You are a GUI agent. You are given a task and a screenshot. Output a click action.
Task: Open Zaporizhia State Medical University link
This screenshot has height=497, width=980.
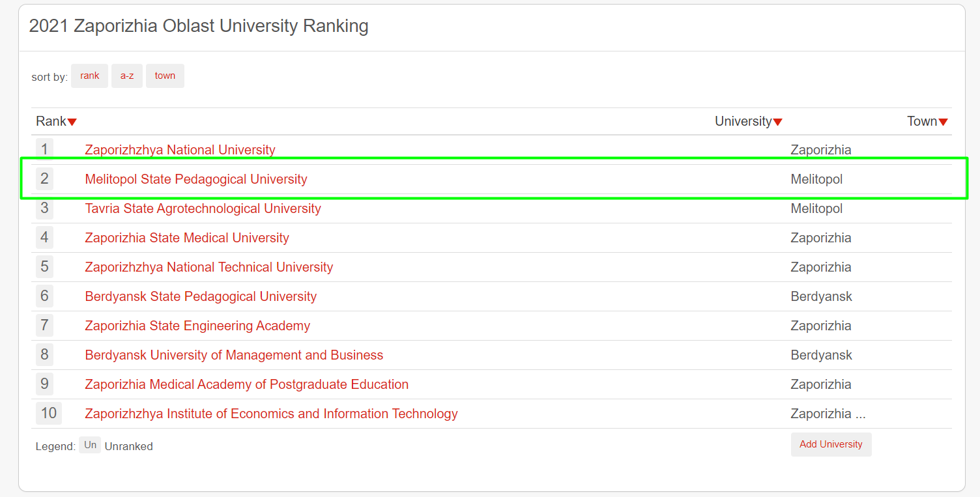pyautogui.click(x=187, y=238)
